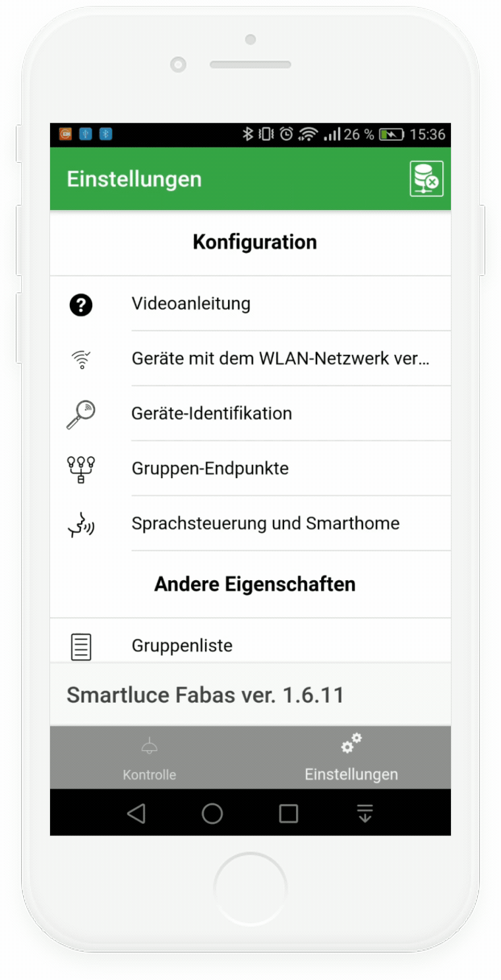Switch to the Kontrolle tab
Screen dimensions: 501x980
150,757
